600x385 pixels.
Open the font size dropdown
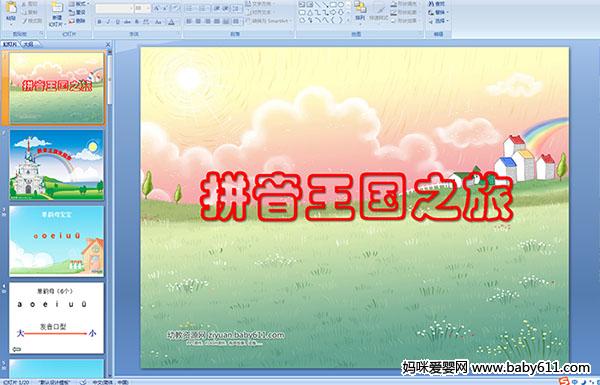pyautogui.click(x=143, y=8)
